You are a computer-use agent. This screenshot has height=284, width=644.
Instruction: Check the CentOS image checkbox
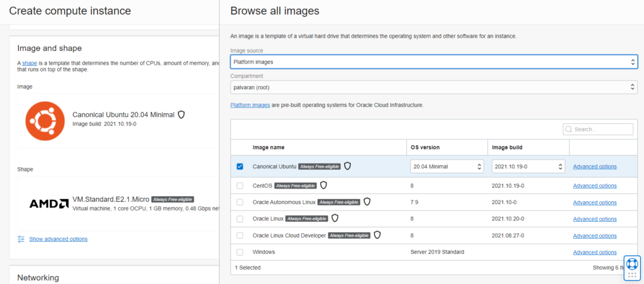click(240, 186)
